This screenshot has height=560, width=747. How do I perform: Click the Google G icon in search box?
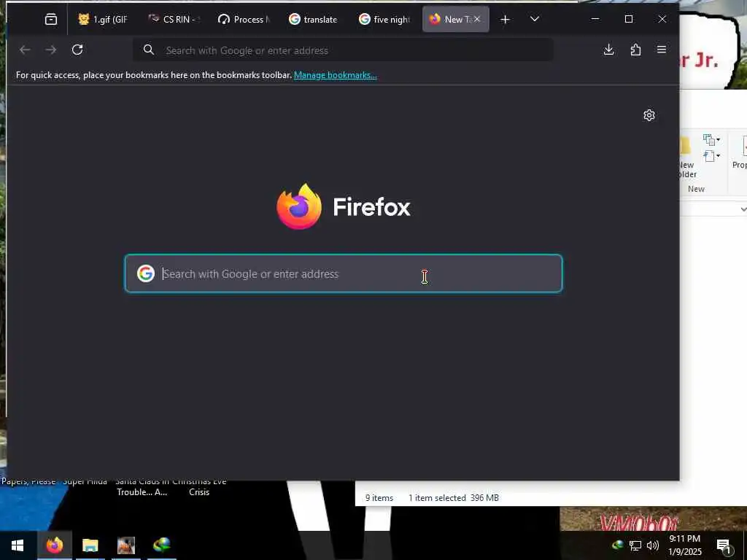pyautogui.click(x=146, y=273)
